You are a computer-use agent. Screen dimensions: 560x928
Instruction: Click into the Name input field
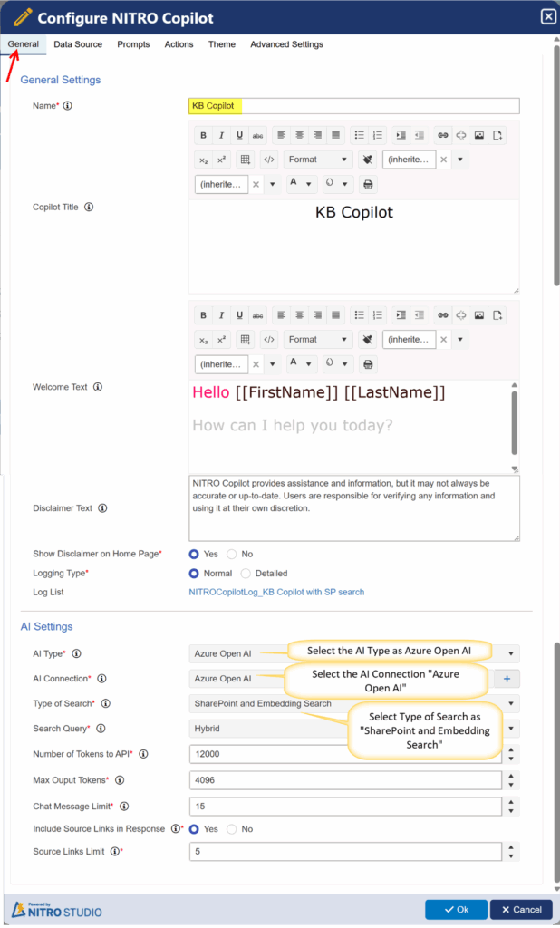(354, 106)
